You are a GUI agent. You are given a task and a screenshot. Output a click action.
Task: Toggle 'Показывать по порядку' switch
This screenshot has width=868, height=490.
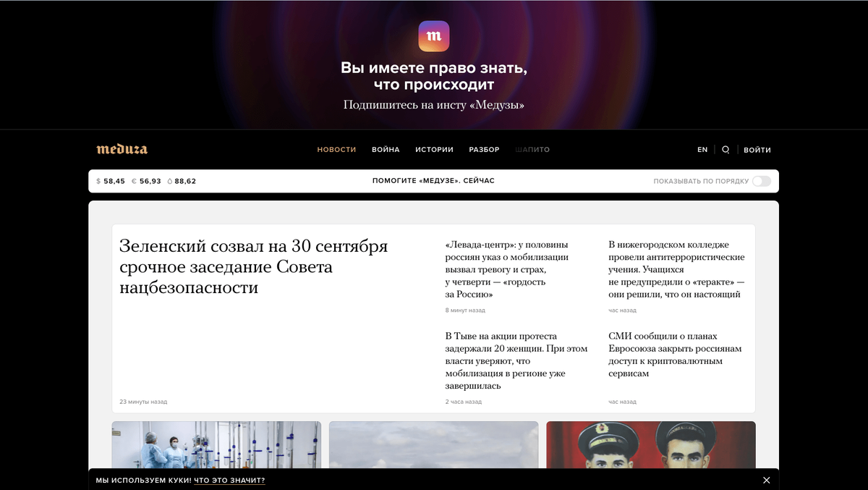pos(762,181)
